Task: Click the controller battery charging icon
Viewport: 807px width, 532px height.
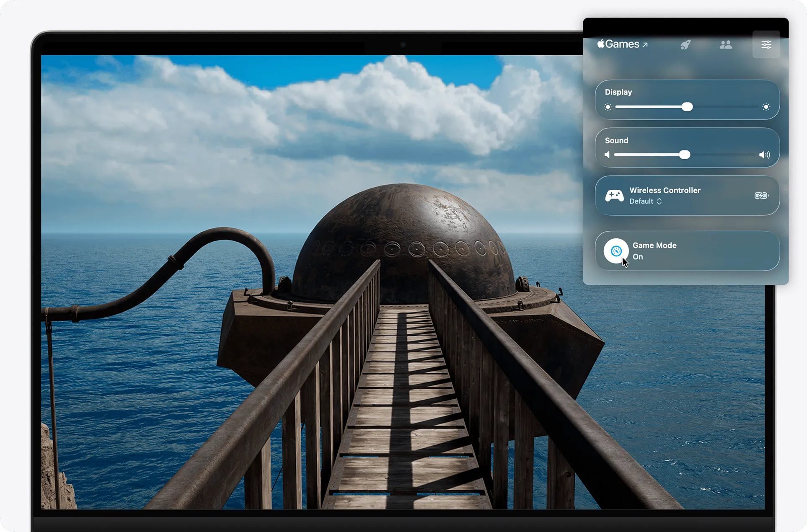Action: tap(761, 196)
